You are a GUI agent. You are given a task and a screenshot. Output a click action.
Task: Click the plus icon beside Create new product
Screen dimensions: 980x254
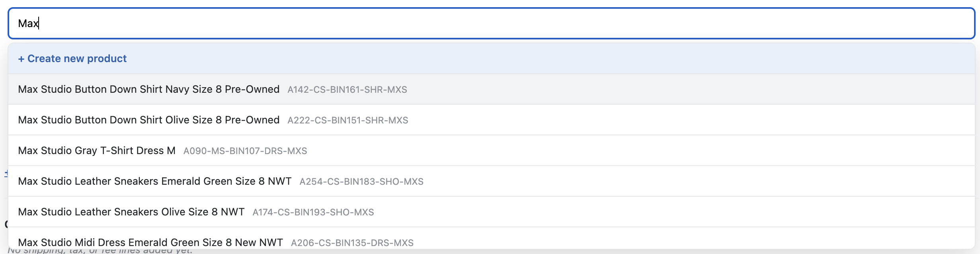21,59
